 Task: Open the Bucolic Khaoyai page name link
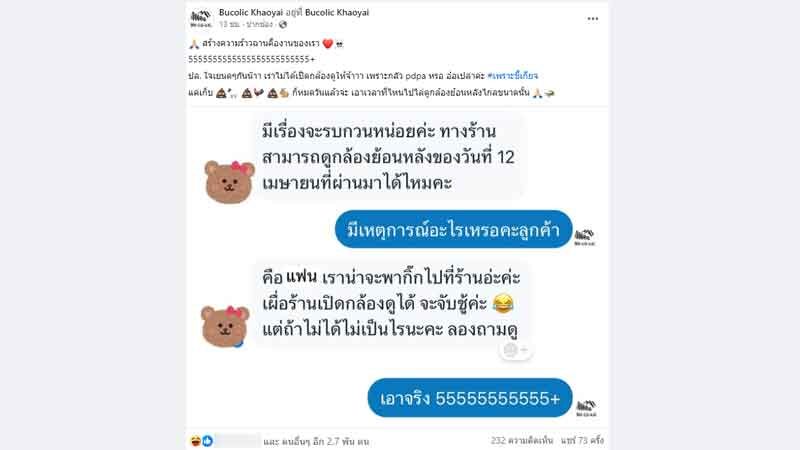pyautogui.click(x=251, y=12)
